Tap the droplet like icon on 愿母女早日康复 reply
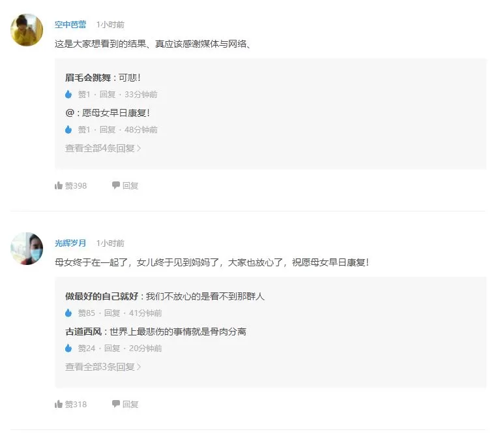The image size is (504, 434). click(x=68, y=130)
